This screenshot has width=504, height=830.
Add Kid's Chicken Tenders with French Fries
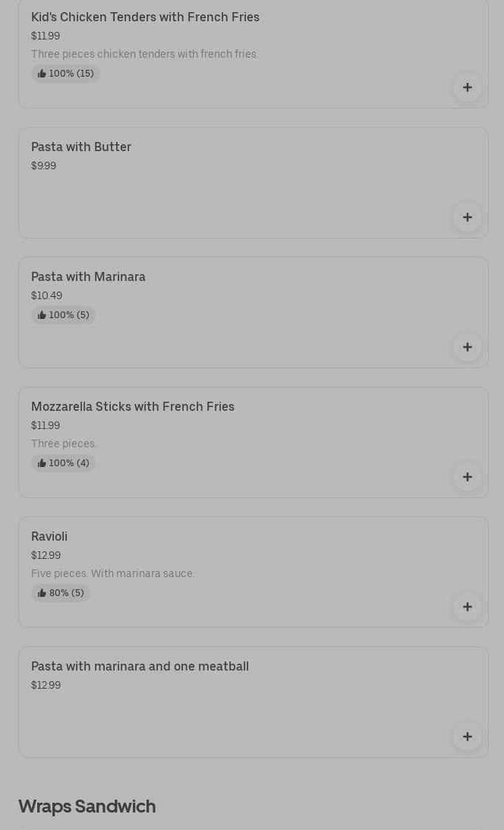pos(467,87)
